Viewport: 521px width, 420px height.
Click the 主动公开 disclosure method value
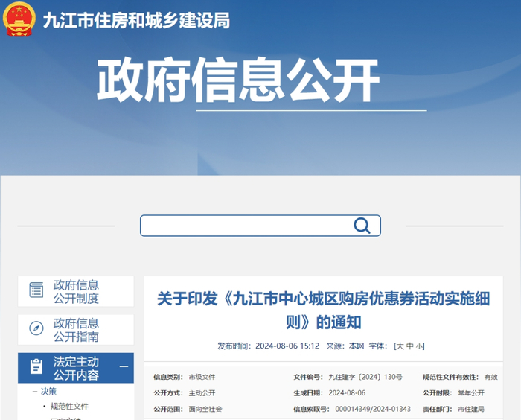click(202, 393)
